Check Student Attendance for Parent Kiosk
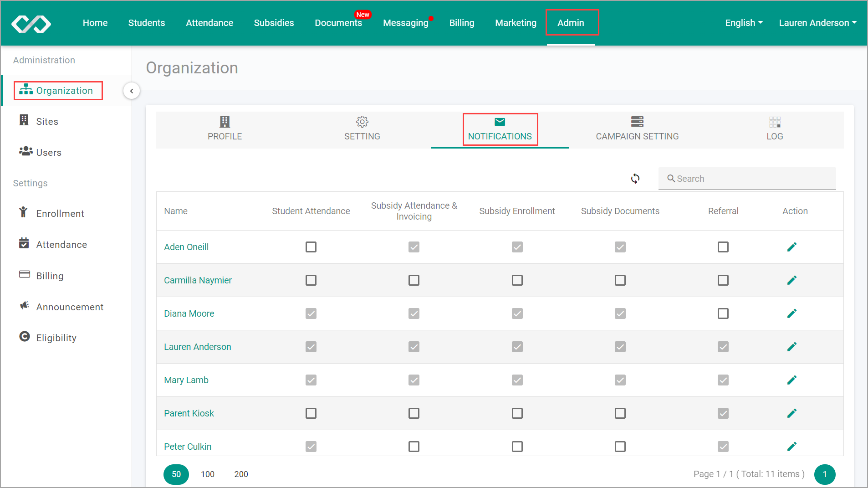Image resolution: width=868 pixels, height=488 pixels. (311, 413)
